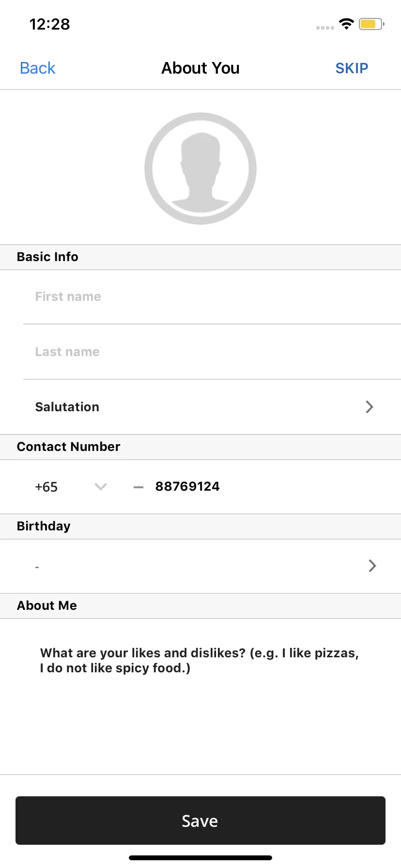Focus the Last name field
The image size is (401, 868).
[x=212, y=352]
